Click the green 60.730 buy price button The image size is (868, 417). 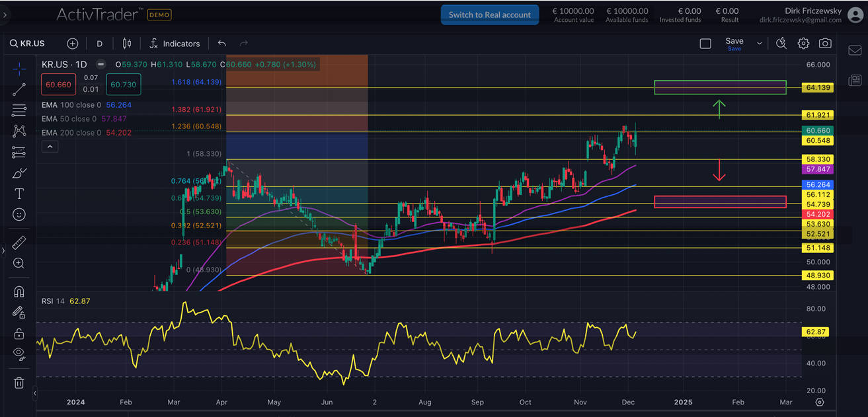click(123, 85)
